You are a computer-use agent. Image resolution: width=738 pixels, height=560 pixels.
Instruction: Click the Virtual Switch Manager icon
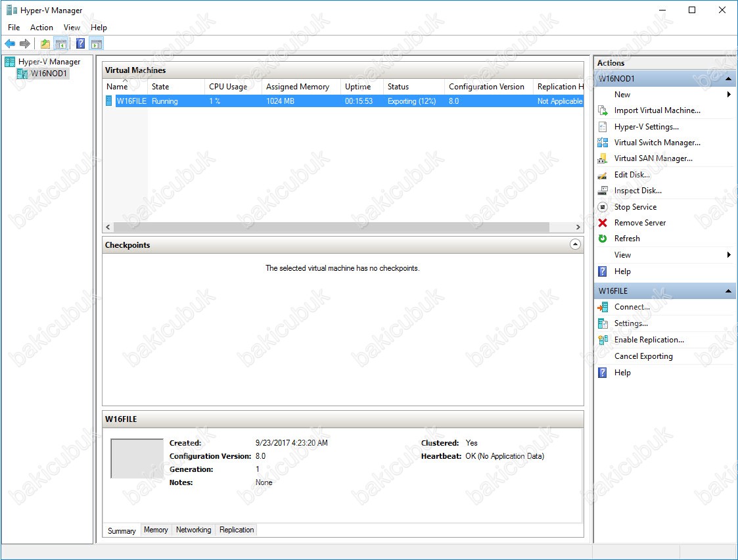click(603, 143)
